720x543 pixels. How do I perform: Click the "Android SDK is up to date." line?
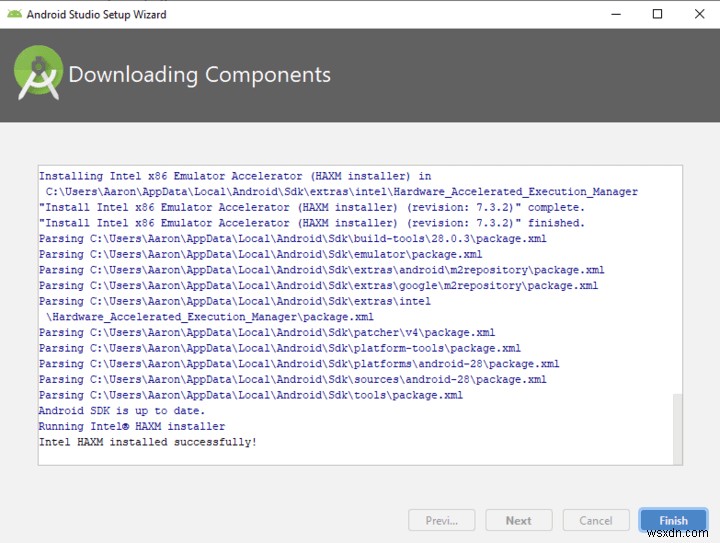click(121, 411)
